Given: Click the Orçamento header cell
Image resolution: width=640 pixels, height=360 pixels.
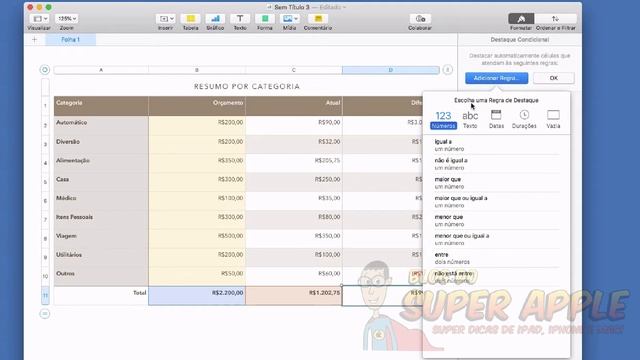Looking at the screenshot, I should pyautogui.click(x=197, y=106).
